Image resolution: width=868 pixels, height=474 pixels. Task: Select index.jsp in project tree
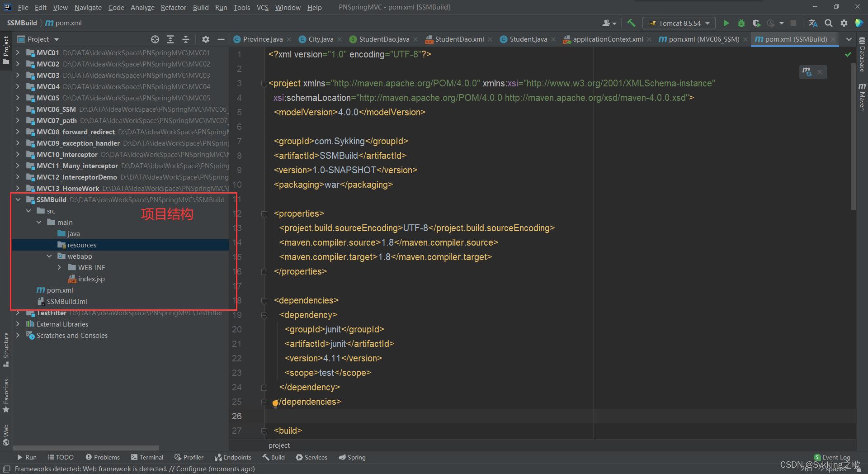pos(86,279)
